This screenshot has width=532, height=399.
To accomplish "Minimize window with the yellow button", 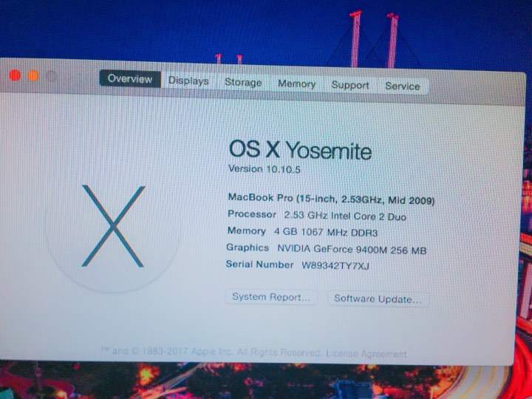I will click(x=33, y=75).
